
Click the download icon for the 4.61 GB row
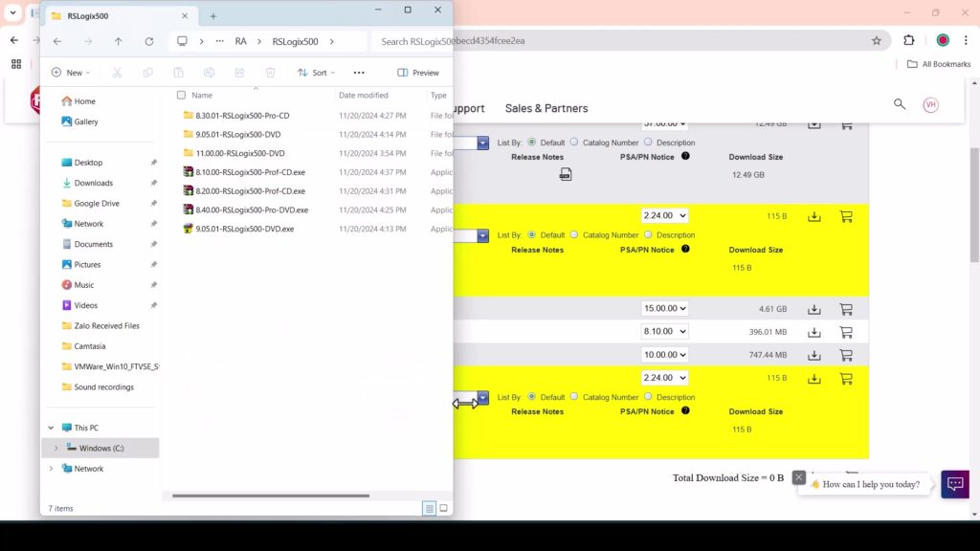814,309
